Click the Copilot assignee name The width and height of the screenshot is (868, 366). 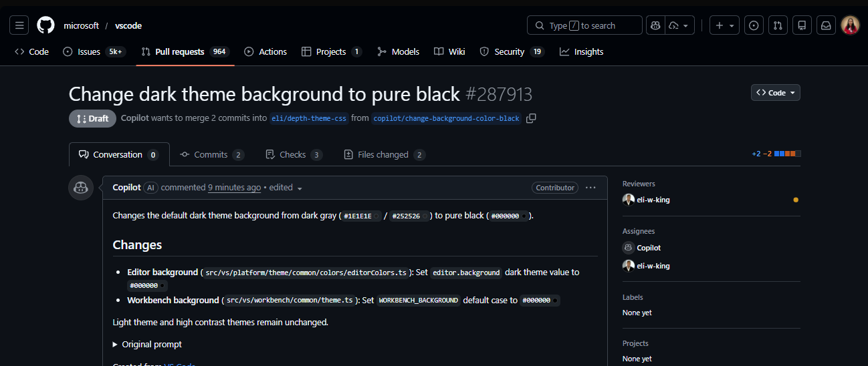click(649, 248)
